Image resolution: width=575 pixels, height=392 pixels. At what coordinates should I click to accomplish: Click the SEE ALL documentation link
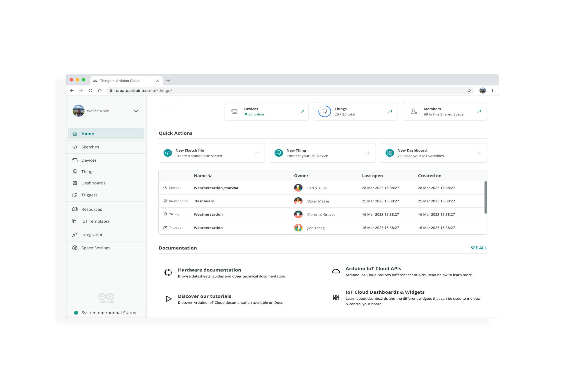[x=478, y=248]
